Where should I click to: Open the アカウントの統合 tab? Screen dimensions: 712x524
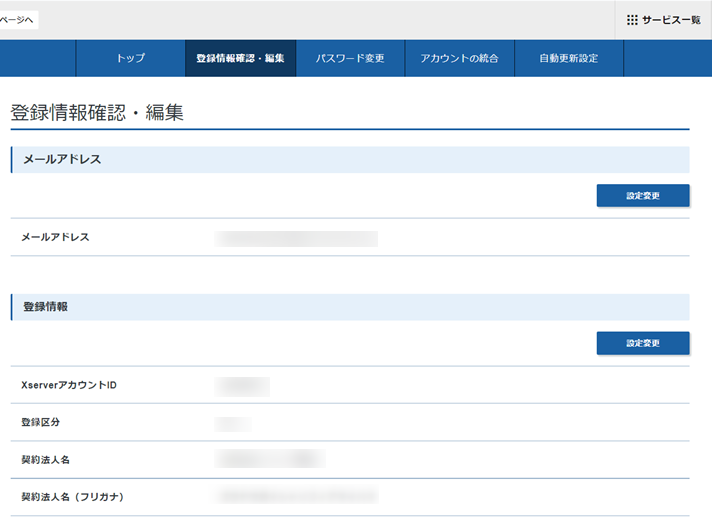coord(460,58)
